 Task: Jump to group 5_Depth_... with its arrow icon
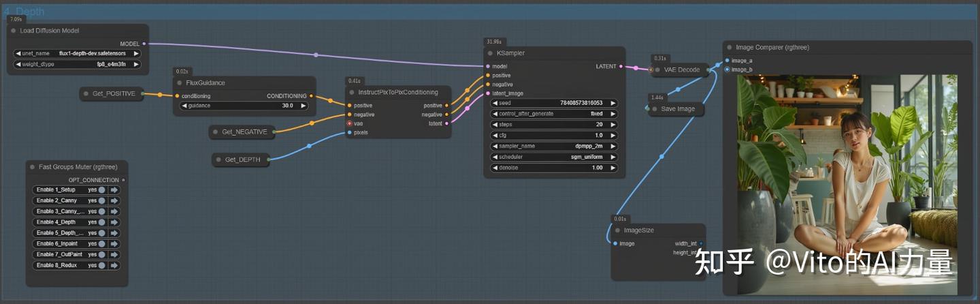(x=114, y=233)
